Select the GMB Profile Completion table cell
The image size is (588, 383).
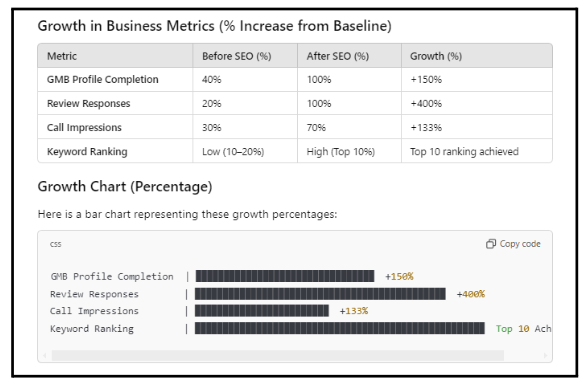point(115,80)
